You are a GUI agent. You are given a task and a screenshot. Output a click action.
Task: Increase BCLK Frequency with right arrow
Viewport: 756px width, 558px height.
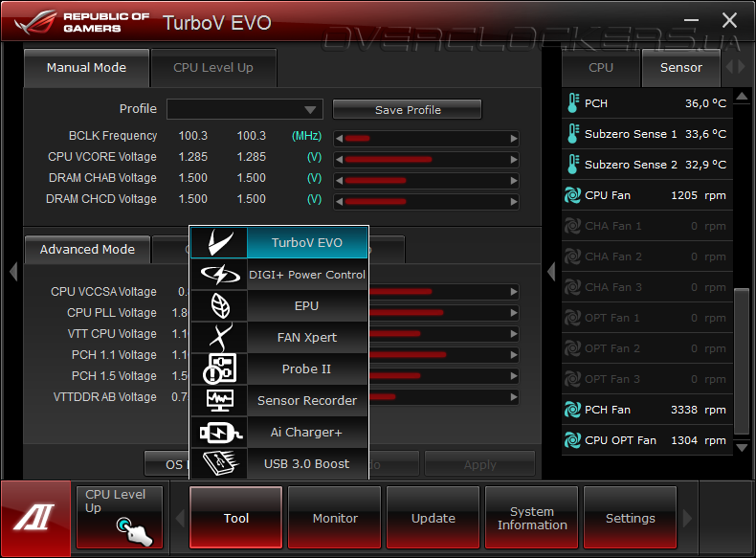[x=514, y=139]
